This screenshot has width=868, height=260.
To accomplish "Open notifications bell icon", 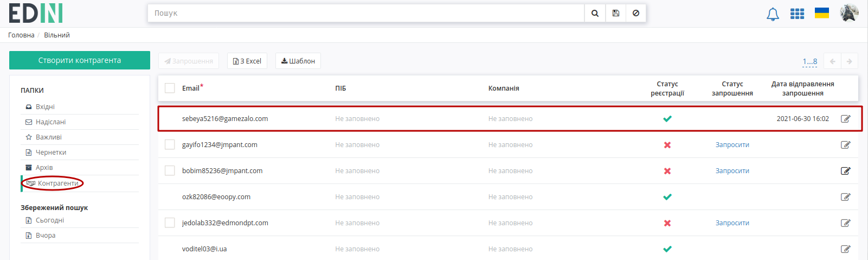I will tap(773, 14).
